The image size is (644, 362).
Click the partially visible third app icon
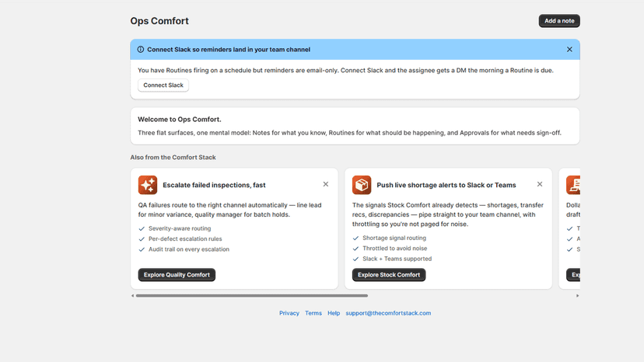pos(573,185)
